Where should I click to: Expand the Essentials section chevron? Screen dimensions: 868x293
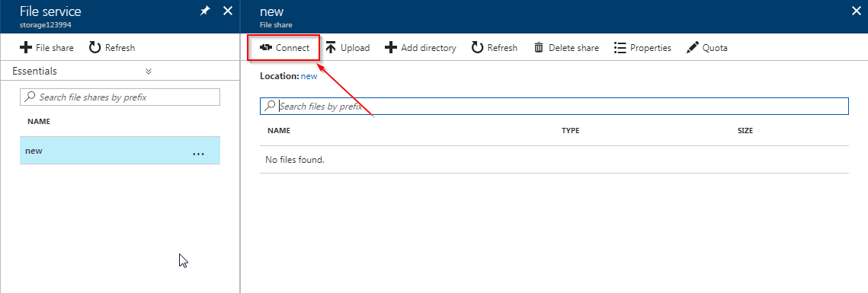[149, 72]
